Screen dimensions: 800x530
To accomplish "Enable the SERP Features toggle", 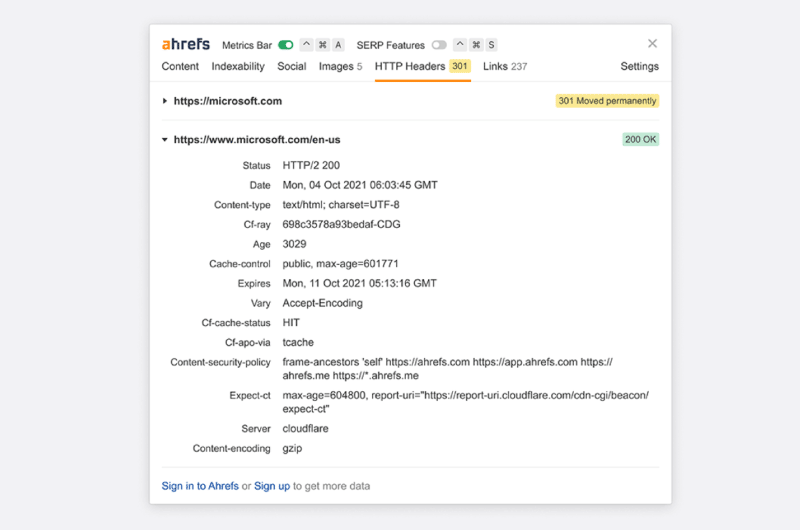I will click(439, 45).
